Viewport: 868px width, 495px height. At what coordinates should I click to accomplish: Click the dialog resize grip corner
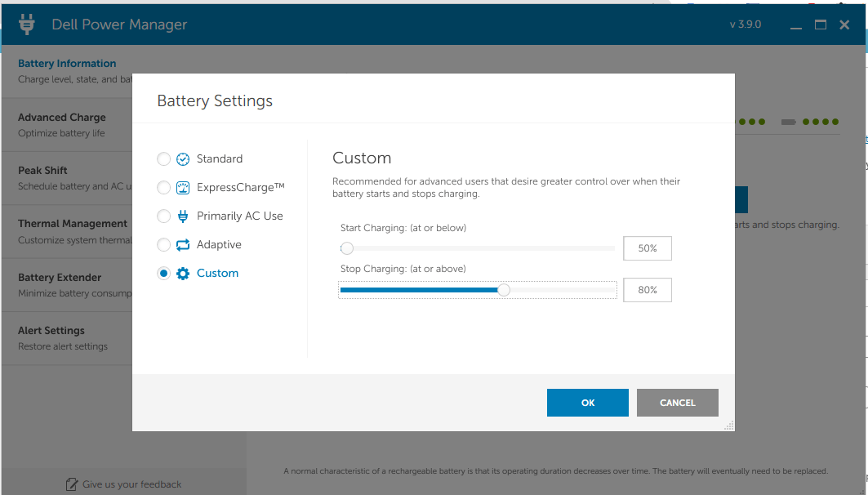[x=729, y=426]
